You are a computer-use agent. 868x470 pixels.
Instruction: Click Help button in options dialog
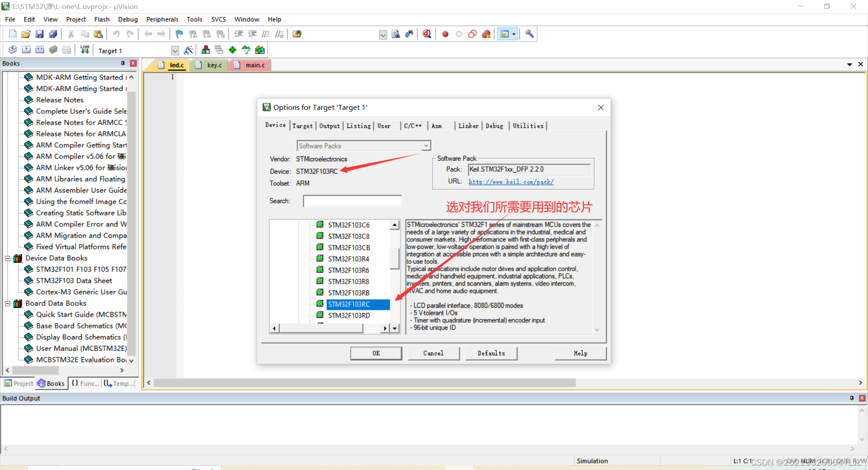coord(580,353)
